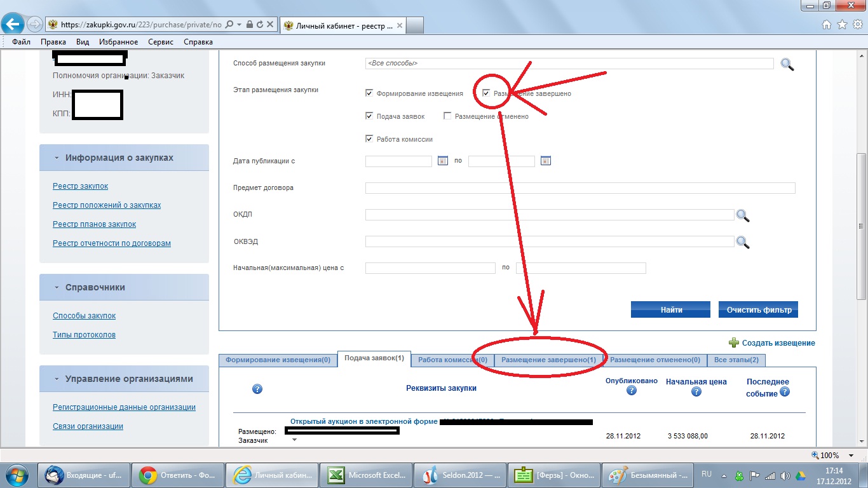Image resolution: width=868 pixels, height=488 pixels.
Task: Switch to the Размещение завершено(1) tab
Action: (548, 360)
